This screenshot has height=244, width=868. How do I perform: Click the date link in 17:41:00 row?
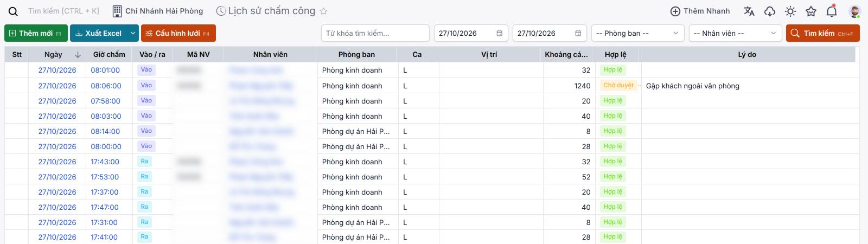(x=57, y=237)
